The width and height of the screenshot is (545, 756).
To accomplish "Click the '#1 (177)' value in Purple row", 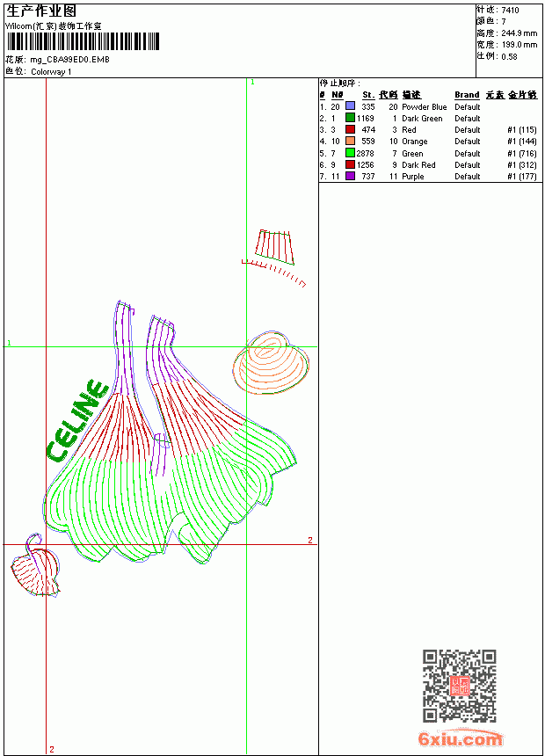I will click(522, 177).
